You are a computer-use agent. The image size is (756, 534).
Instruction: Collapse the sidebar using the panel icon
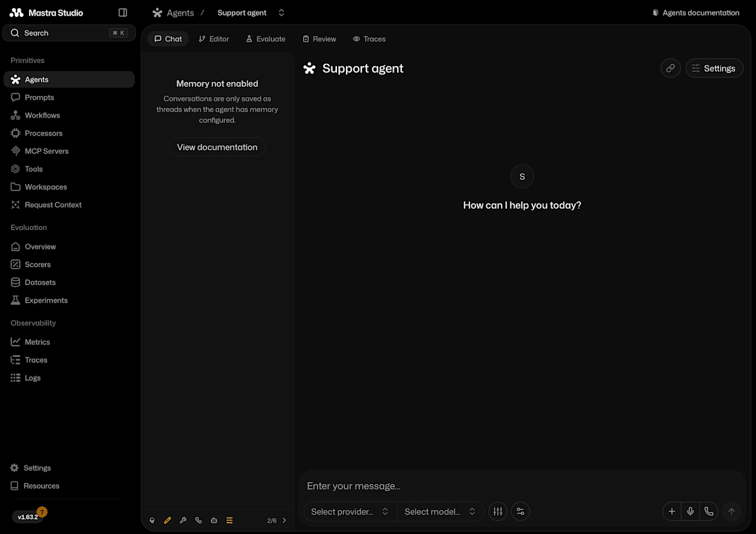coord(123,13)
